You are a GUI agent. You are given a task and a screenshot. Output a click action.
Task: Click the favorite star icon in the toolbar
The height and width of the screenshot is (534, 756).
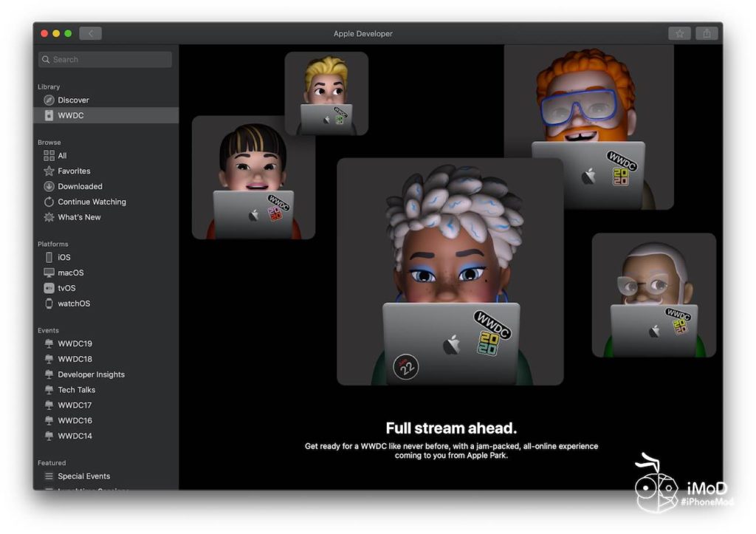click(x=679, y=33)
